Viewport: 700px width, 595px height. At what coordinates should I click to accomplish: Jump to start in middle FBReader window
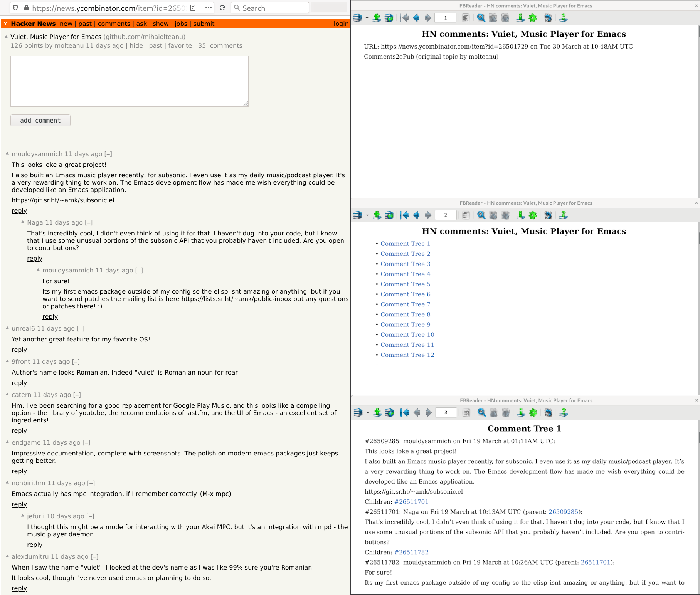404,215
